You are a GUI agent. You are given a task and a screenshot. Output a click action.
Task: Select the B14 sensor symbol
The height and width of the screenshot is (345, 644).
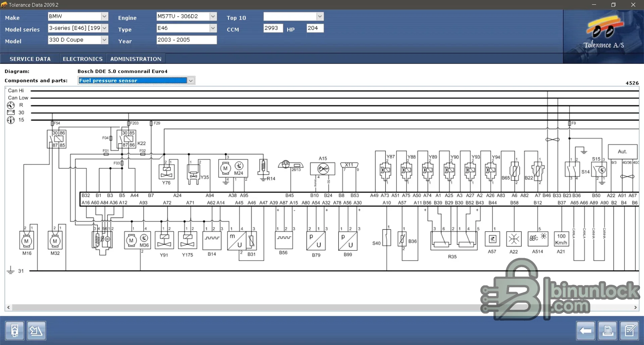(x=212, y=240)
